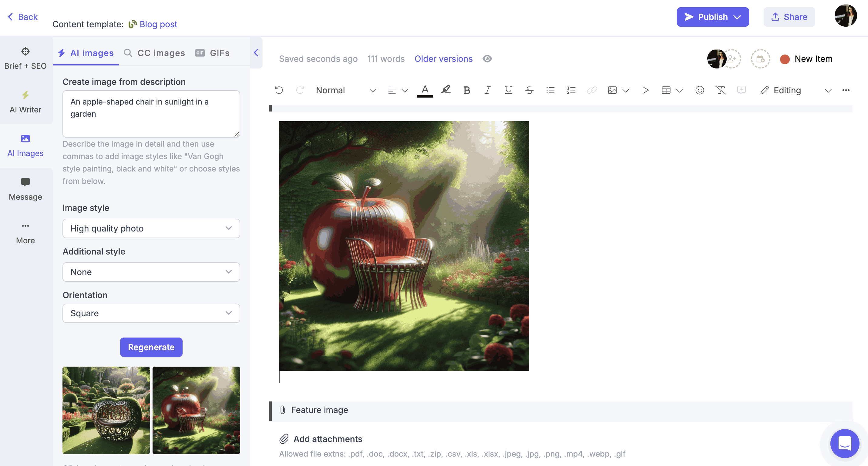Viewport: 868px width, 466px height.
Task: Click the image description text area
Action: point(151,114)
